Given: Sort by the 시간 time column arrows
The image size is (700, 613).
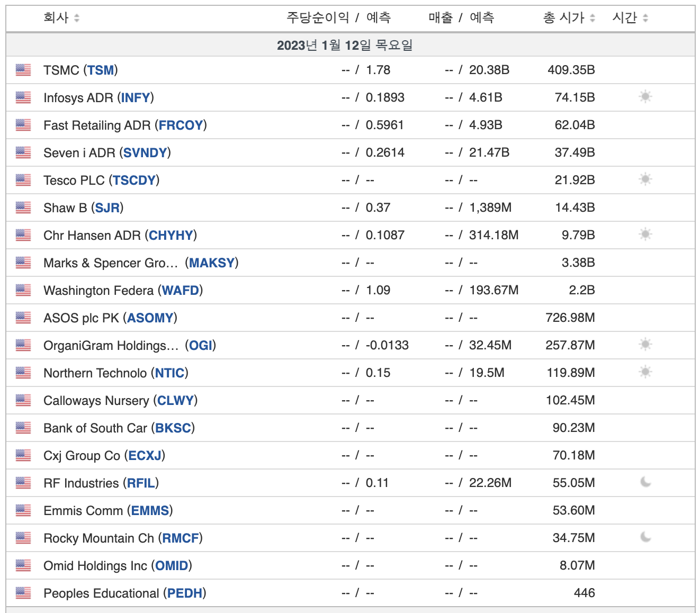Looking at the screenshot, I should (645, 18).
